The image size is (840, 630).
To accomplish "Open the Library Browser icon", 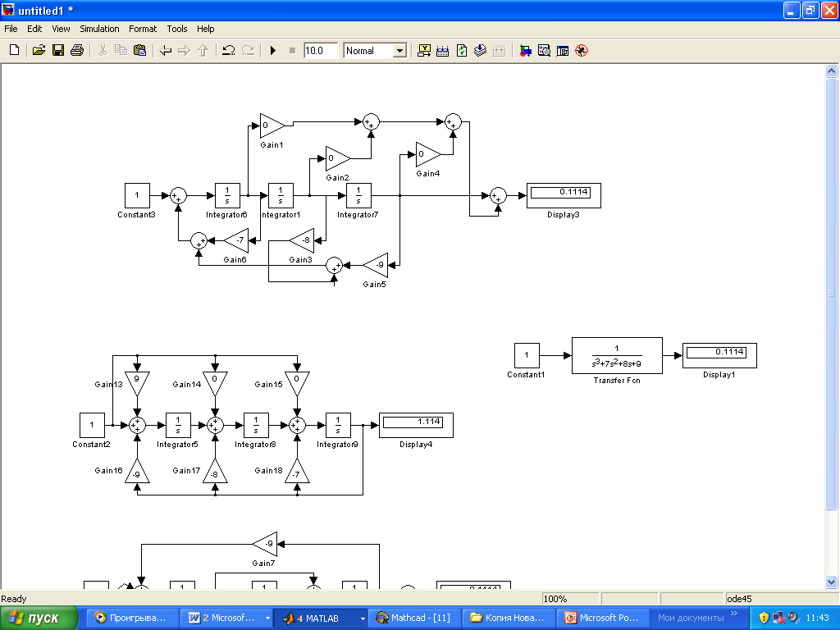I will click(x=525, y=50).
